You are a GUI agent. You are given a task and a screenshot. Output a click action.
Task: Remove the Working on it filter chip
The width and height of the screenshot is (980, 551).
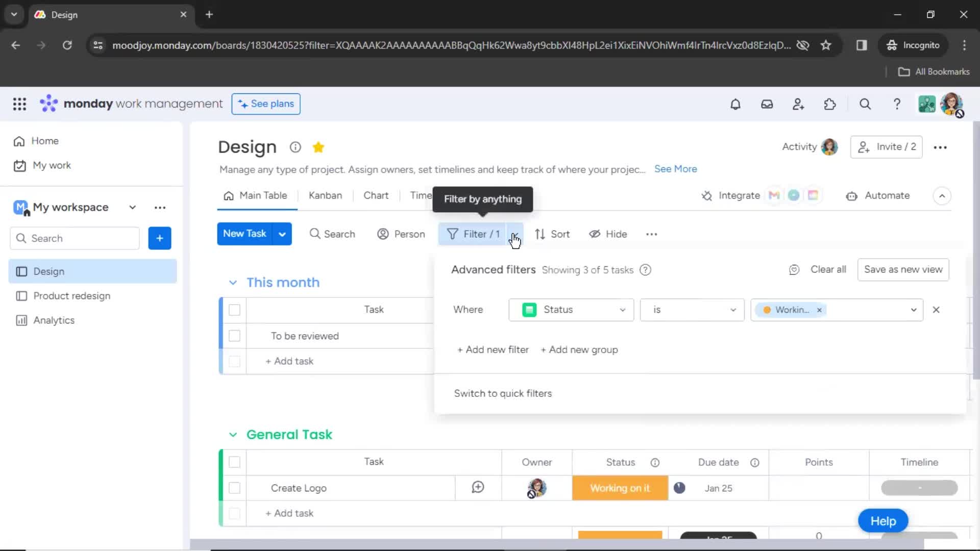point(819,310)
